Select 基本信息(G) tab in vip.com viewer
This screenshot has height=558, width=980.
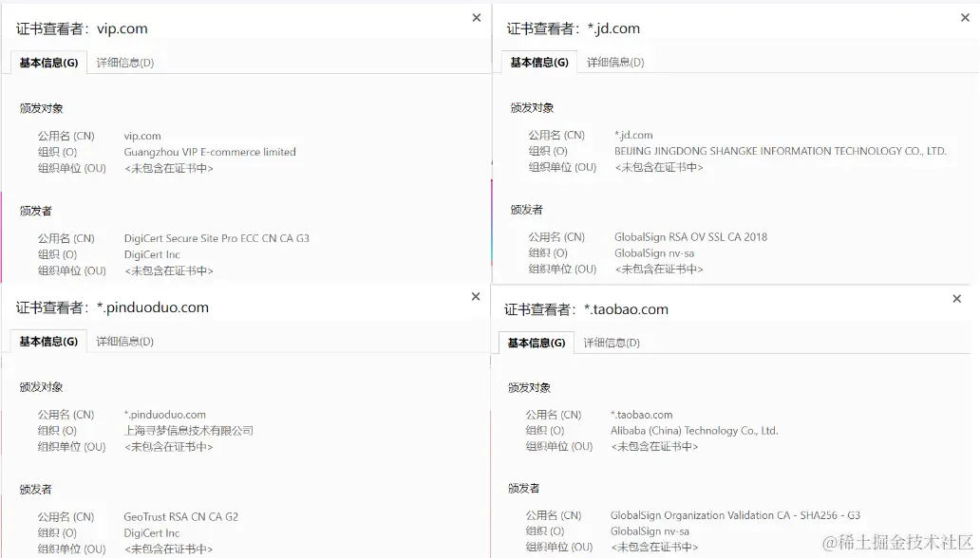tap(48, 63)
